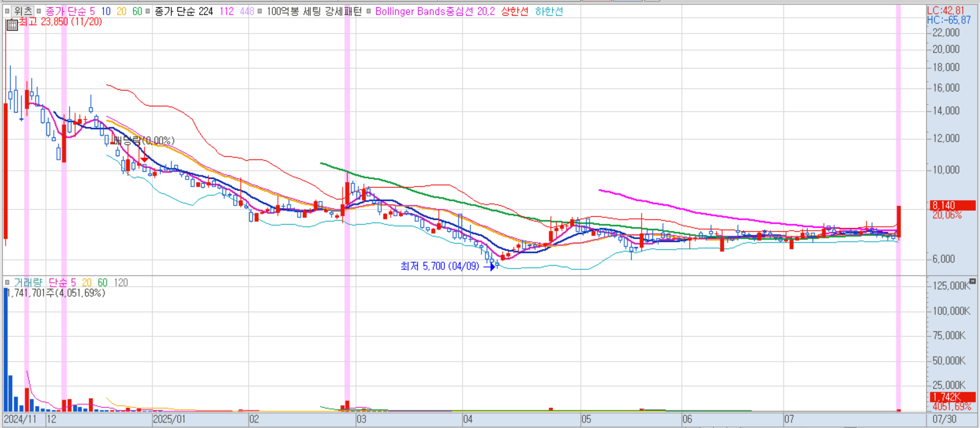Click the 배당락(0.00%) annotation

point(144,140)
